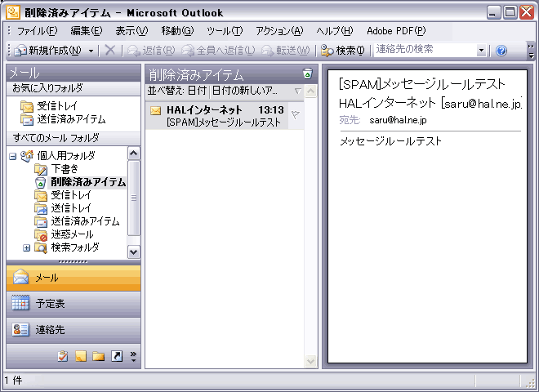Open the New item dropdown arrow
Screen dimensions: 539x392
91,51
